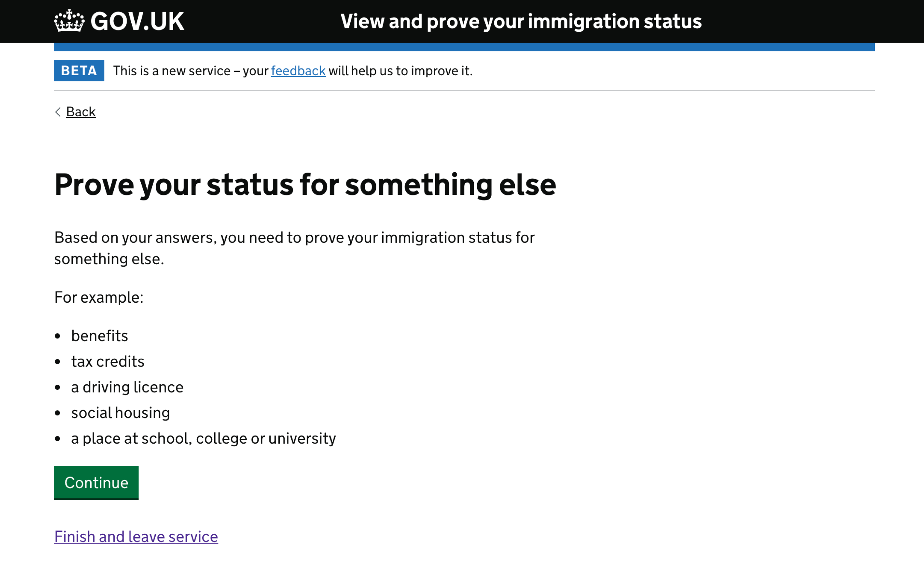
Task: Open the feedback link in beta banner
Action: coord(298,71)
